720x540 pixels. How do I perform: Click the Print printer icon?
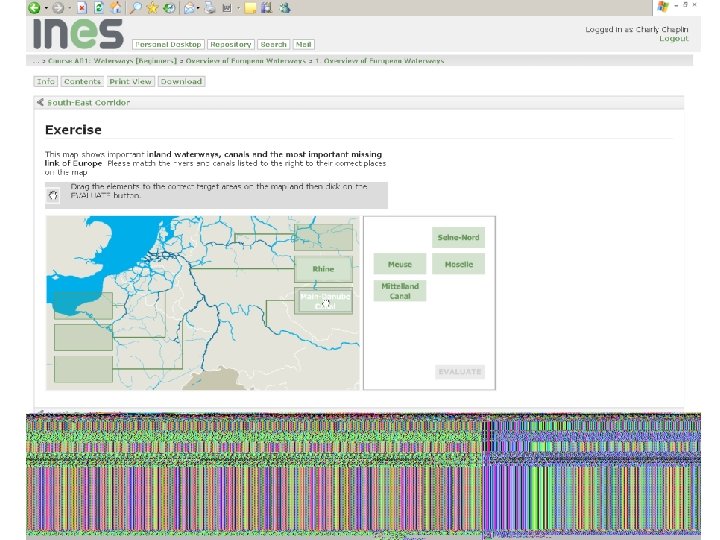(x=210, y=7)
